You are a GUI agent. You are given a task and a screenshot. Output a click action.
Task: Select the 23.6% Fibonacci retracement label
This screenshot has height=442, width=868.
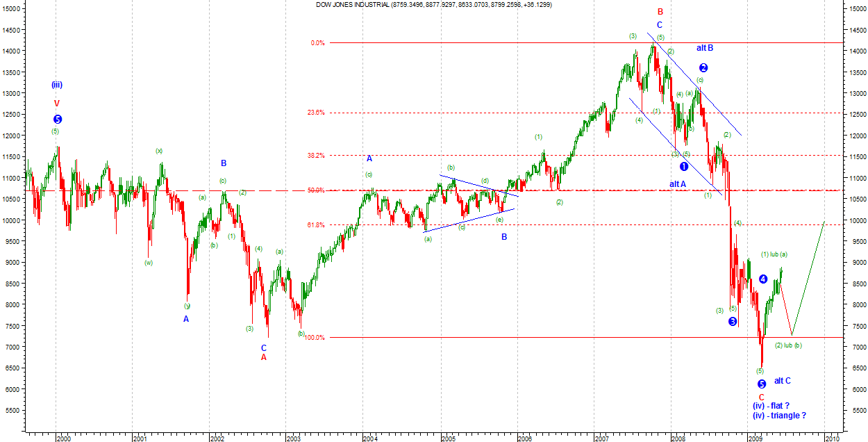(317, 113)
